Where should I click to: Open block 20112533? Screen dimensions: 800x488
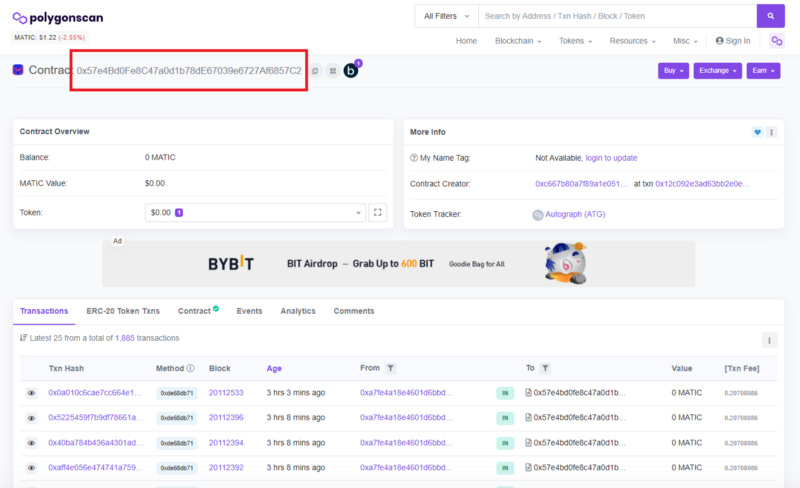(x=226, y=393)
